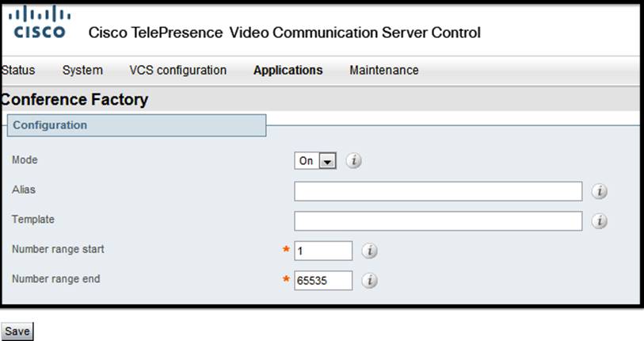This screenshot has width=644, height=341.
Task: Click the Template field info icon
Action: (600, 220)
